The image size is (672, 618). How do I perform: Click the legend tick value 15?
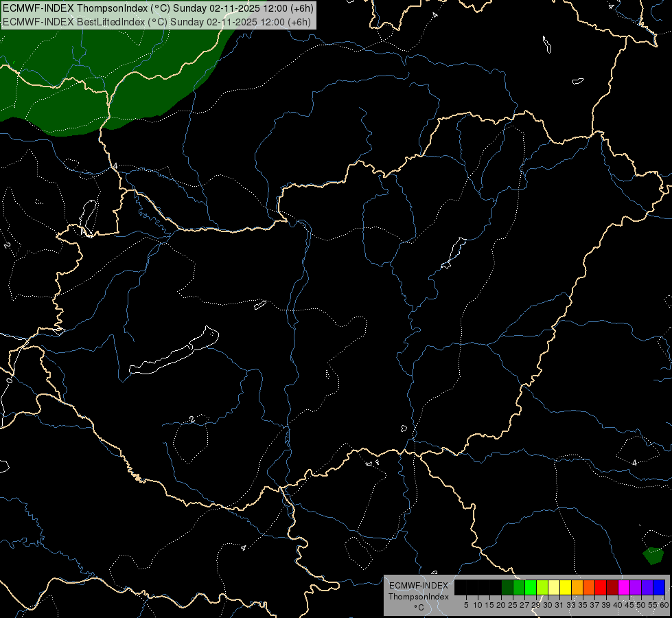point(489,605)
